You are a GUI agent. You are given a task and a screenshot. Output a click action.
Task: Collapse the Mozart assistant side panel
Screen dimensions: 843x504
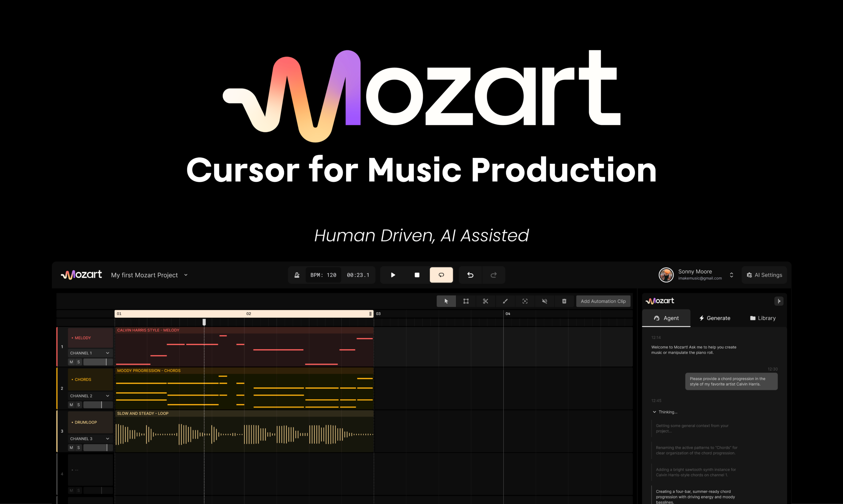tap(779, 301)
